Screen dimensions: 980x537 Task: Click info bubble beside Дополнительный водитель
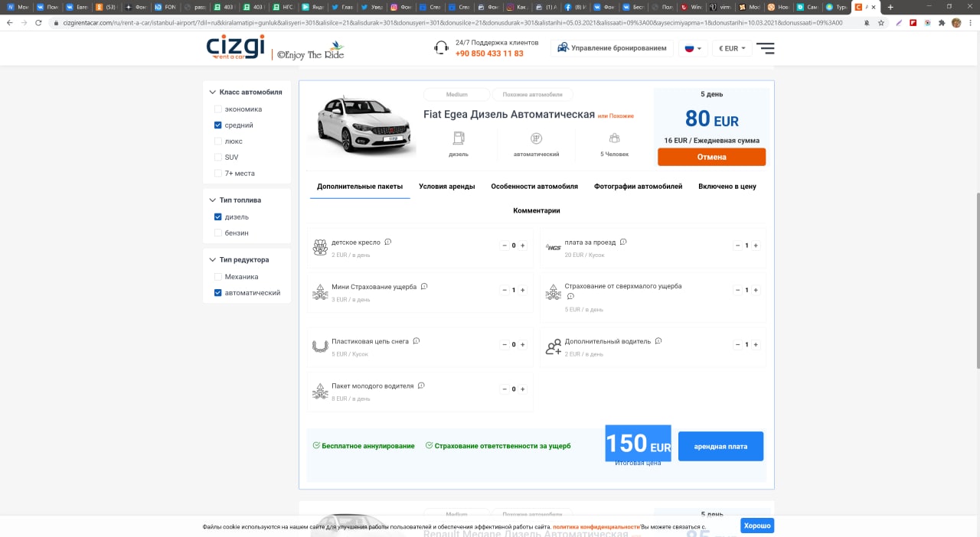click(658, 340)
